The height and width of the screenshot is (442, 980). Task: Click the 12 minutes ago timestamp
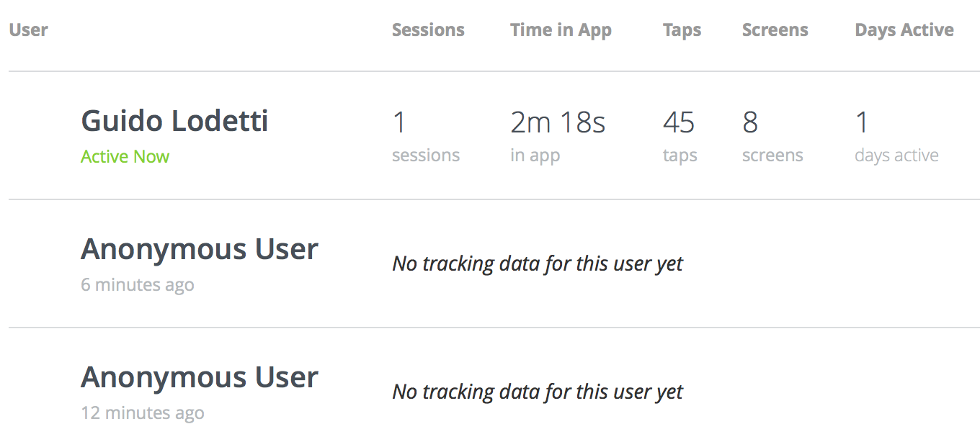(142, 413)
